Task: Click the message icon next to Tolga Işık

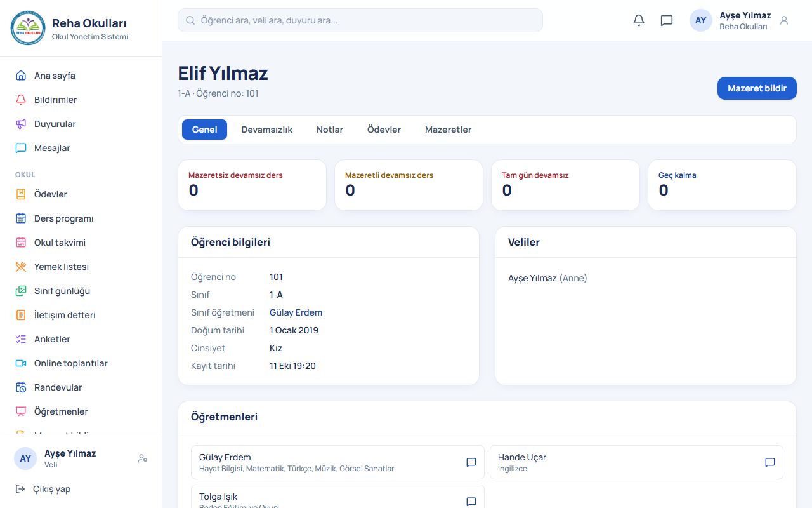Action: (471, 502)
